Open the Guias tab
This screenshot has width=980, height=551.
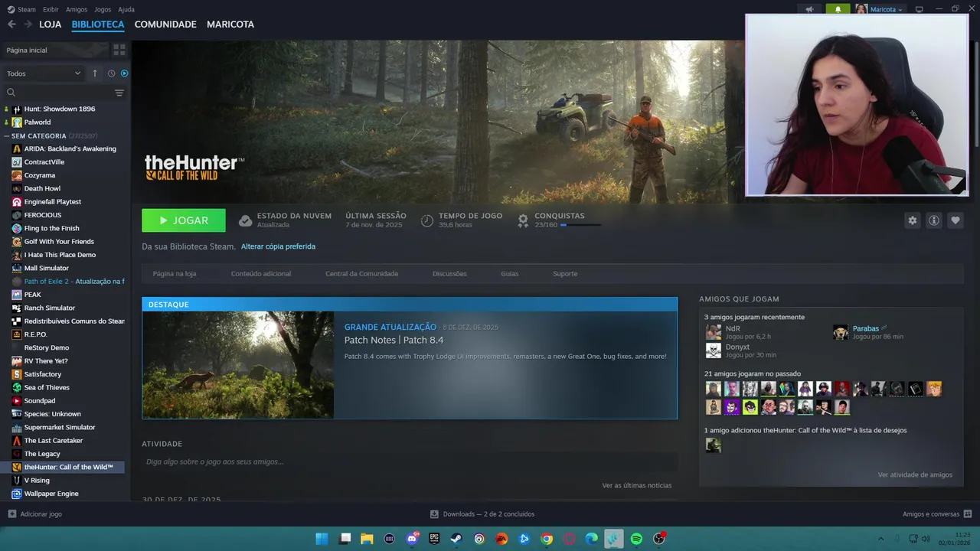510,274
